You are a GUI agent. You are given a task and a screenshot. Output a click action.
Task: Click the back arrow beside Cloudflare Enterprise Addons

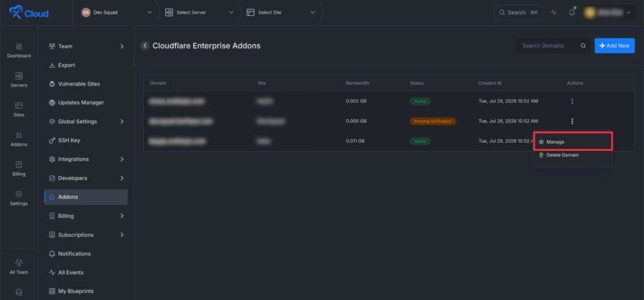click(145, 46)
